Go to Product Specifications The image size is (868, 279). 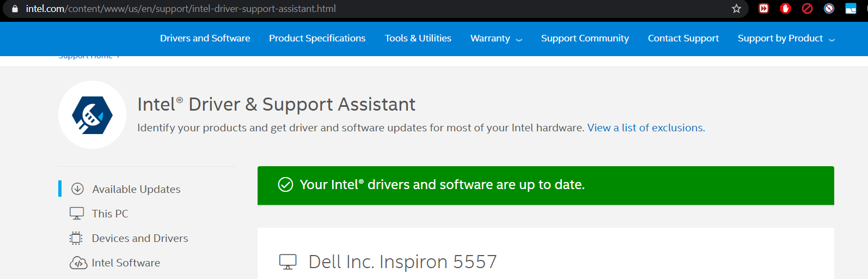[317, 39]
